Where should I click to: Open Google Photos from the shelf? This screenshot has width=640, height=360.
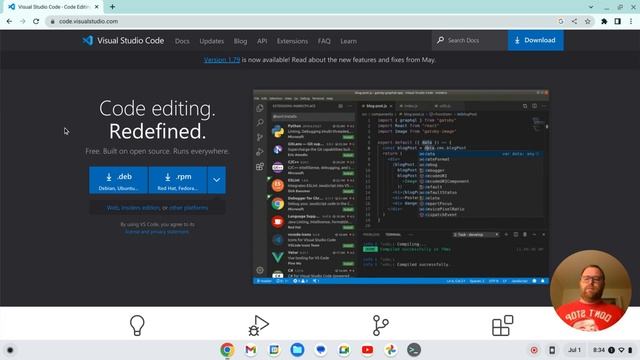point(391,350)
